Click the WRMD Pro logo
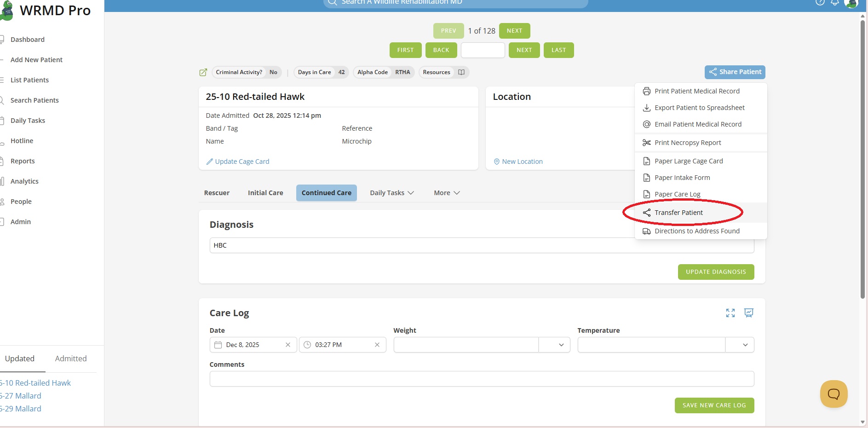This screenshot has width=868, height=428. click(46, 10)
